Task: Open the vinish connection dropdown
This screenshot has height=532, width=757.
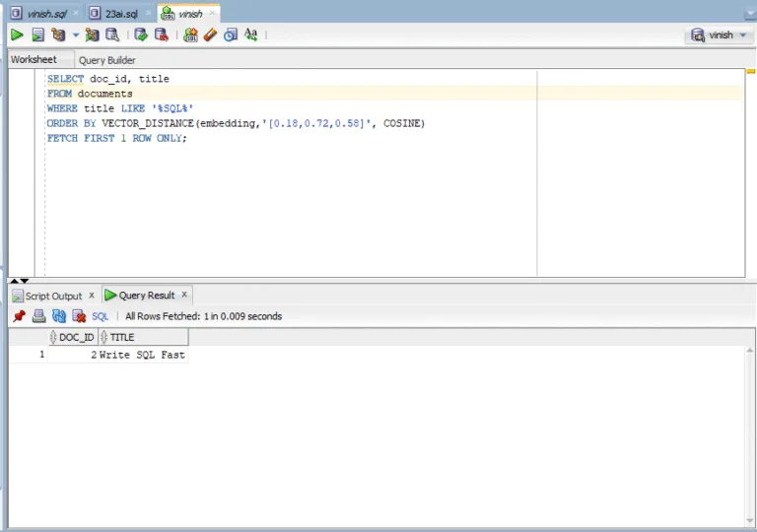Action: click(x=719, y=35)
